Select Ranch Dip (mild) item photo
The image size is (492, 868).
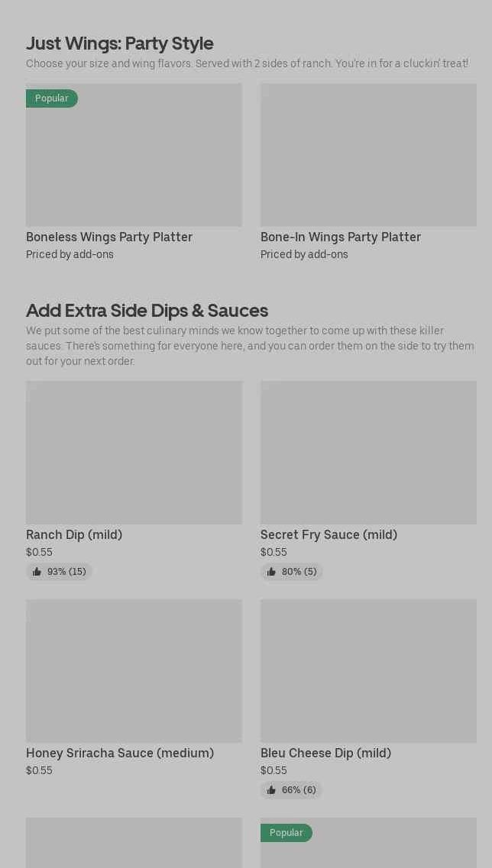point(134,452)
